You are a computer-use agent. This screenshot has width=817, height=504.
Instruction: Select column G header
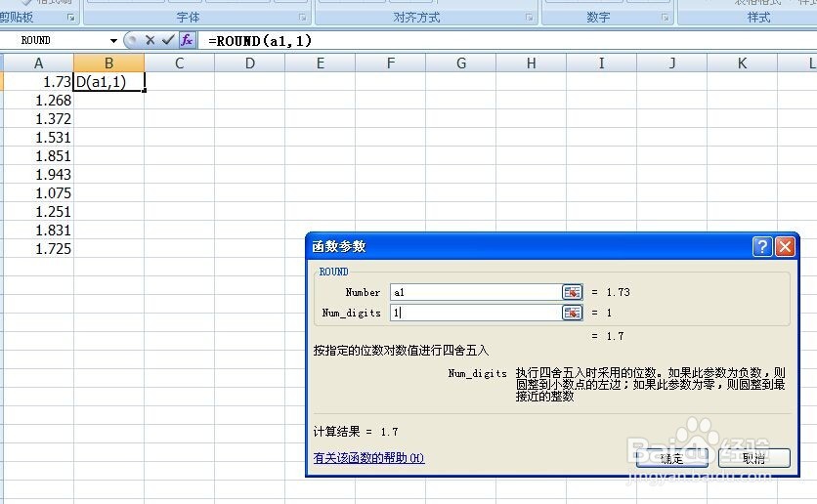pos(460,63)
